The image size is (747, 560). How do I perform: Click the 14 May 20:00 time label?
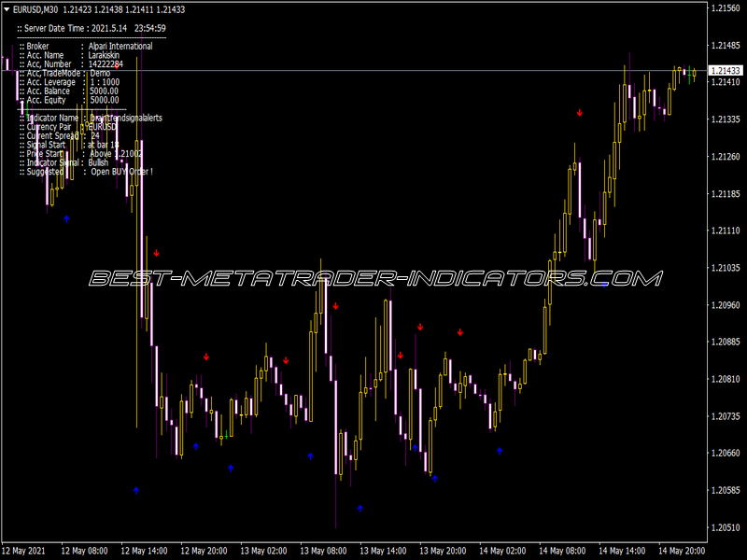point(682,551)
